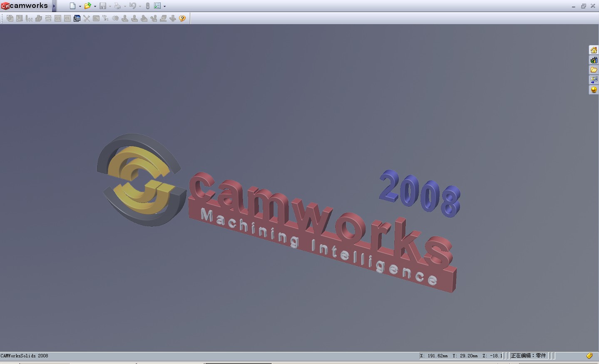Expand the dropdown arrow beside the Options icon
Image resolution: width=599 pixels, height=364 pixels.
(165, 6)
